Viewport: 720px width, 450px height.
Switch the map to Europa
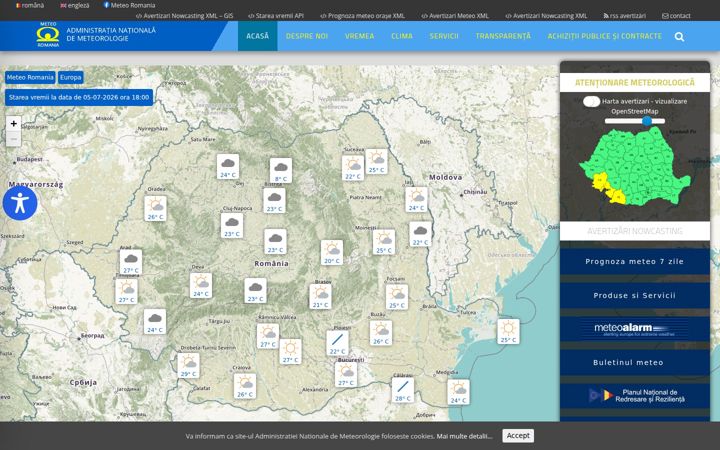pyautogui.click(x=71, y=77)
